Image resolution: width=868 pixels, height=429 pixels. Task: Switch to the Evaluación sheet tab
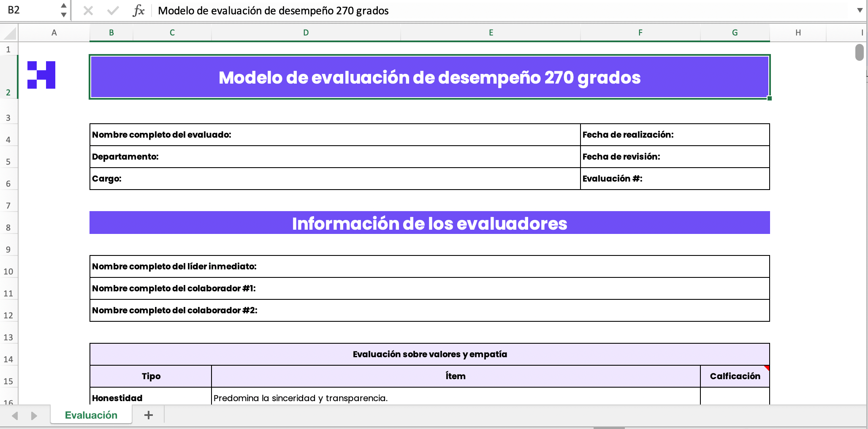pyautogui.click(x=91, y=415)
